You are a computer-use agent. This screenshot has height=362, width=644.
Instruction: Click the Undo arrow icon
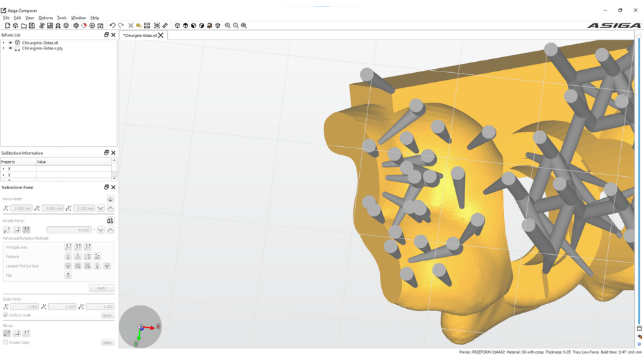[x=113, y=25]
